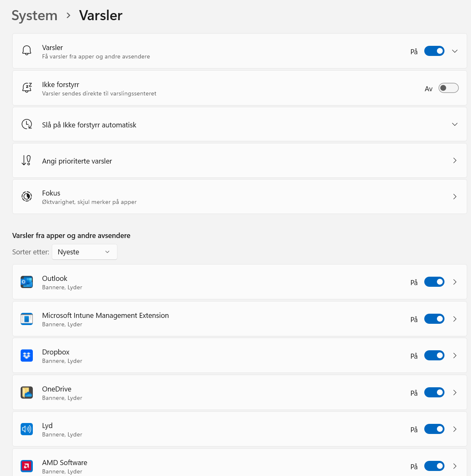Click the Ikke forstyrr bell icon
The image size is (471, 476).
coord(27,88)
